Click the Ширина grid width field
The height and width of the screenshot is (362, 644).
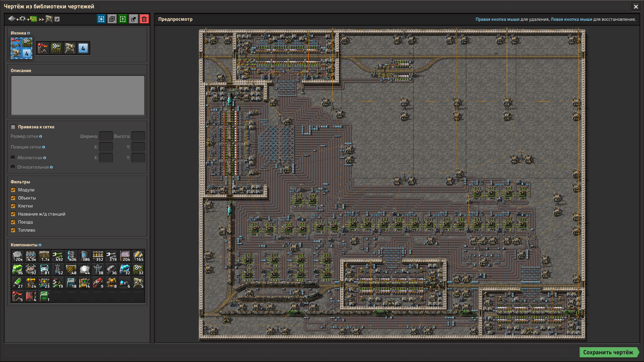pos(106,136)
